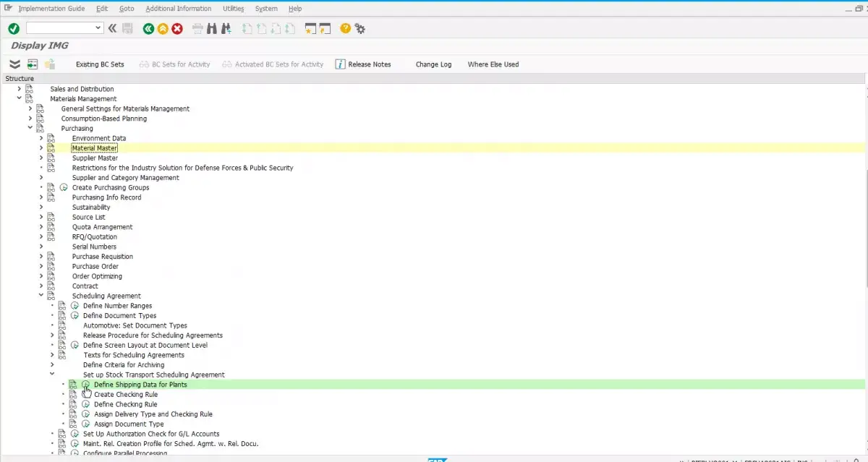868x462 pixels.
Task: Click BC Sets for Activity button
Action: coord(174,64)
